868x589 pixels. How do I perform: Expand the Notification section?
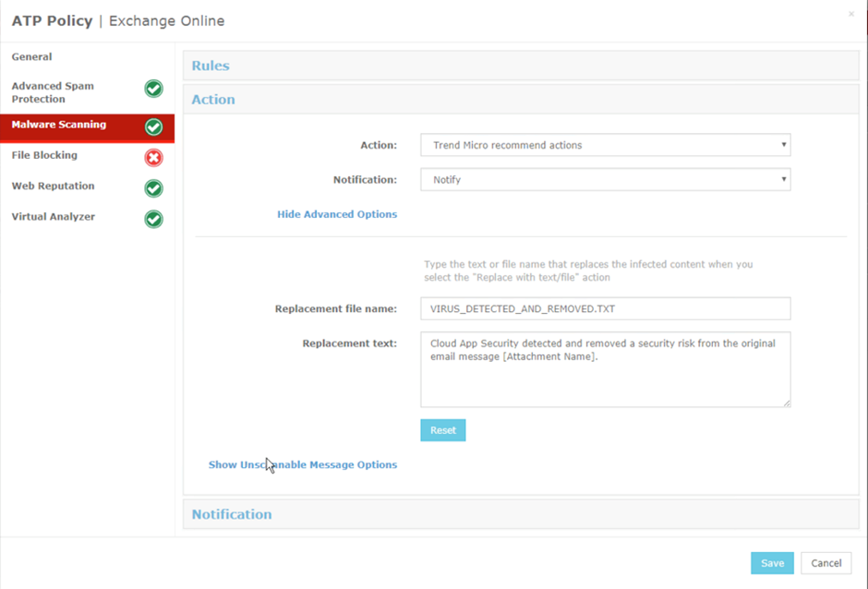point(232,514)
